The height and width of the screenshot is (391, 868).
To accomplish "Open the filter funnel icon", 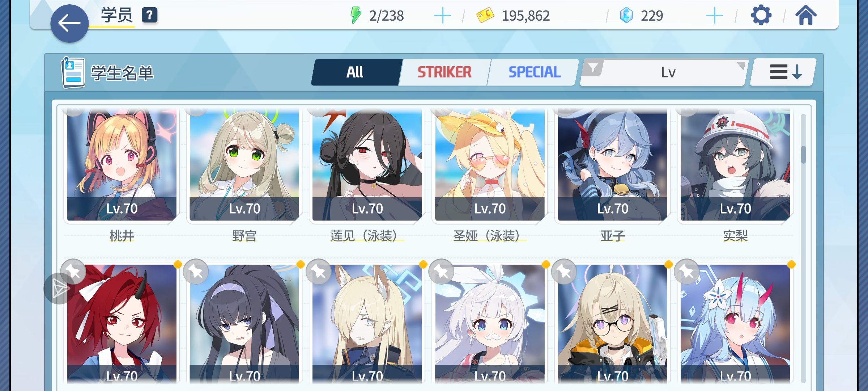I will (x=593, y=68).
